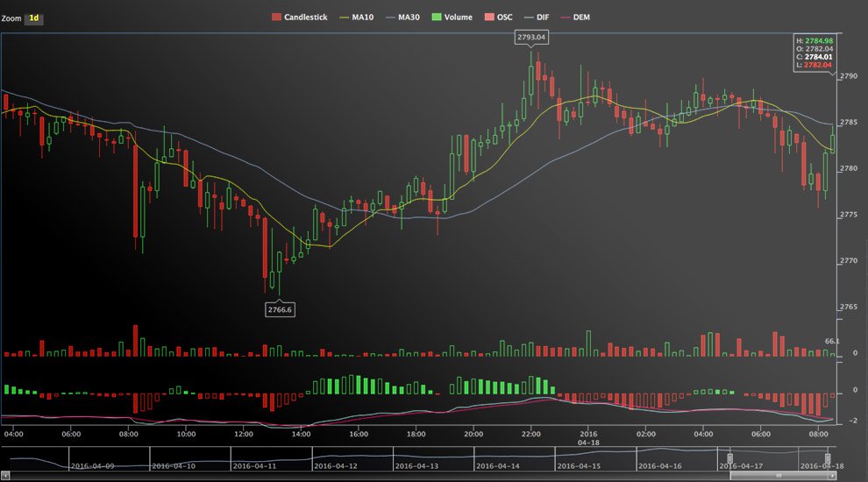Hide the DIF line via legend
Viewport: 868px width, 482px height.
(529, 18)
